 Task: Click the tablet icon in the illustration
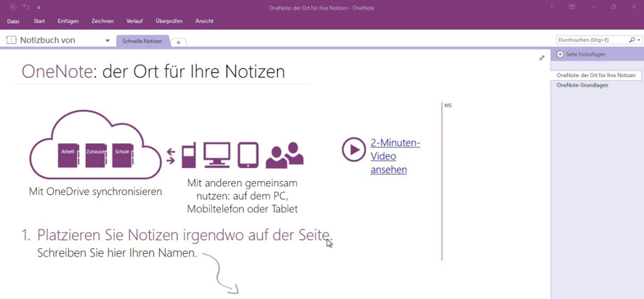pos(248,155)
